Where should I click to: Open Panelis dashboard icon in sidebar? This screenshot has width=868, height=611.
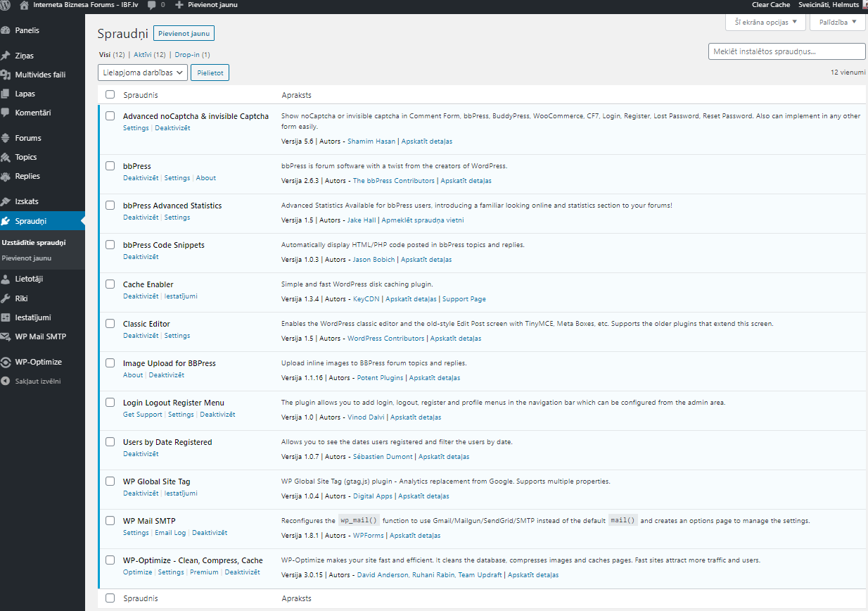tap(6, 30)
